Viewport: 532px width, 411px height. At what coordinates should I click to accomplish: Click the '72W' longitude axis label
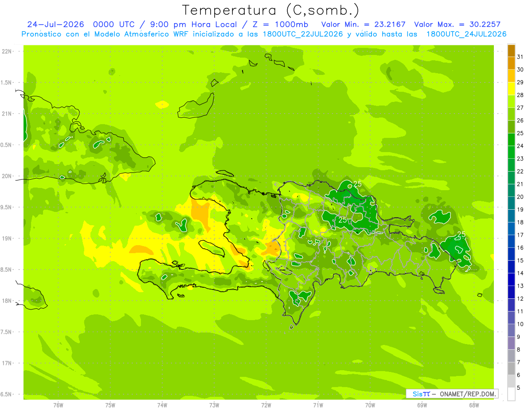pos(266,405)
